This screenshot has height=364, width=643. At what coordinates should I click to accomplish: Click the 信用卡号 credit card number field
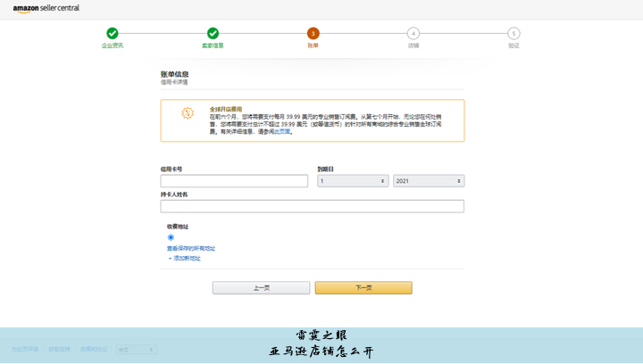tap(234, 181)
